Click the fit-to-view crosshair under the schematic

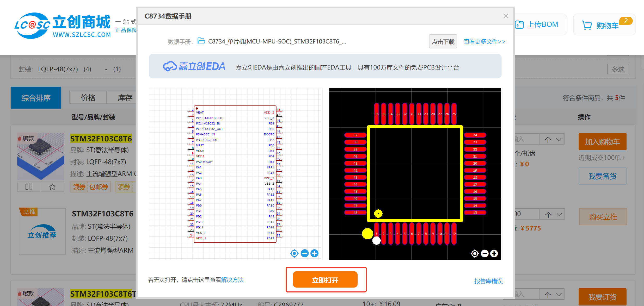(294, 253)
